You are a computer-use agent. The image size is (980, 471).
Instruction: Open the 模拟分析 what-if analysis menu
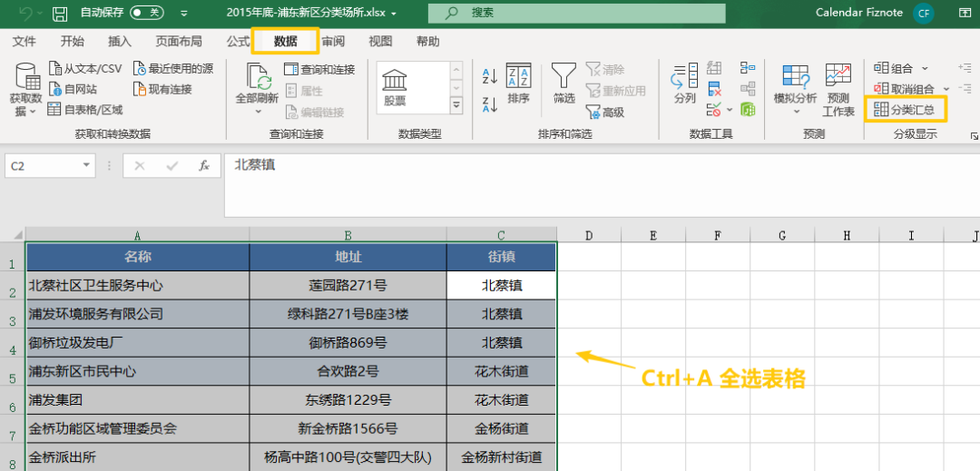(796, 89)
